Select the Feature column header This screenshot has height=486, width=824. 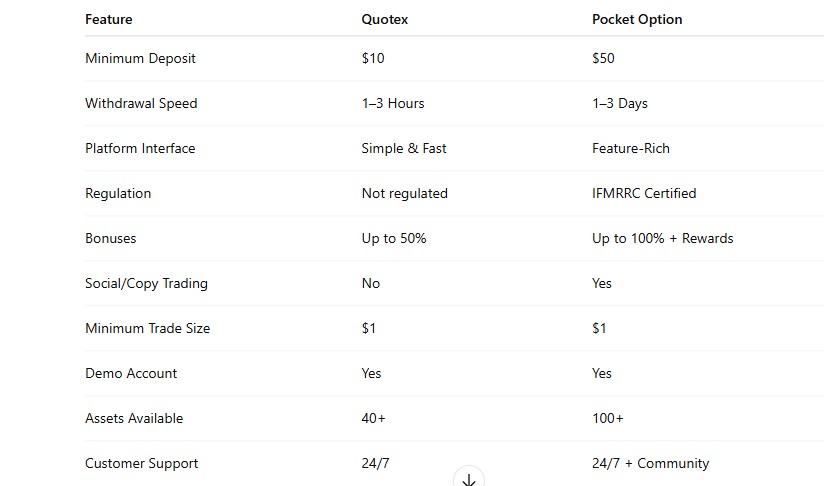[x=109, y=19]
